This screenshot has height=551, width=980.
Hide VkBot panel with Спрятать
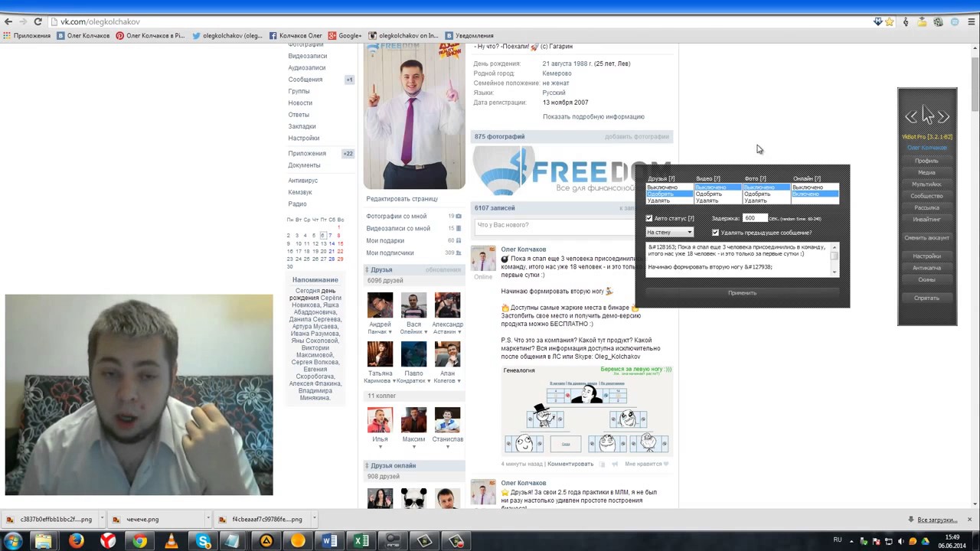point(926,298)
